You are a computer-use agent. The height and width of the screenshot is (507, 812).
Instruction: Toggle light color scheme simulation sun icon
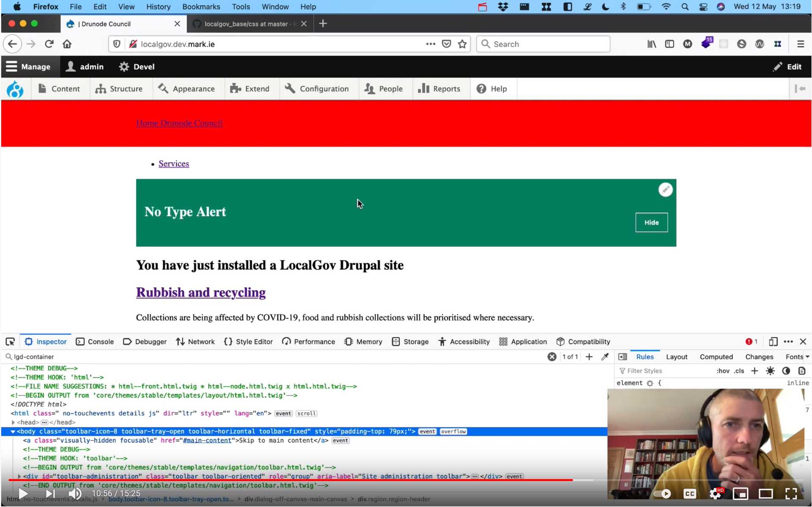[x=771, y=371]
